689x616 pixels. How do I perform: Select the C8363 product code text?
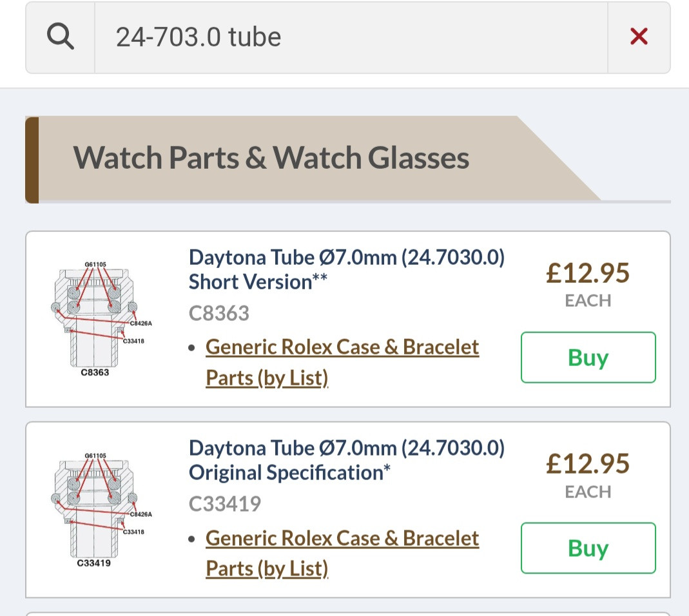pos(219,313)
